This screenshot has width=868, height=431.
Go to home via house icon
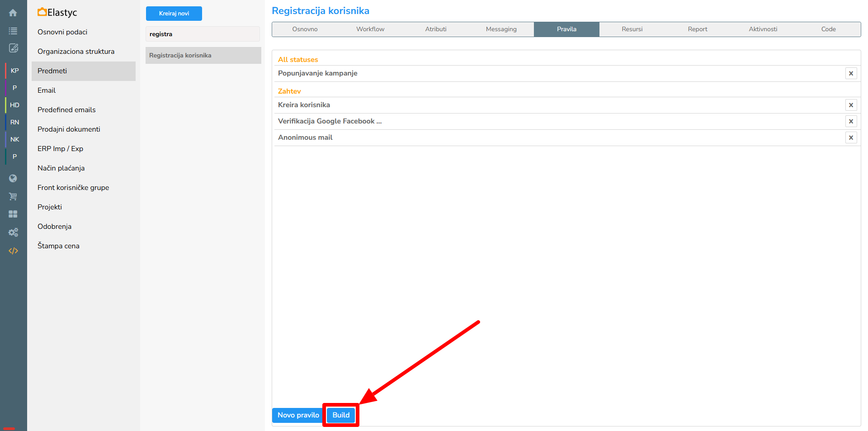tap(13, 13)
